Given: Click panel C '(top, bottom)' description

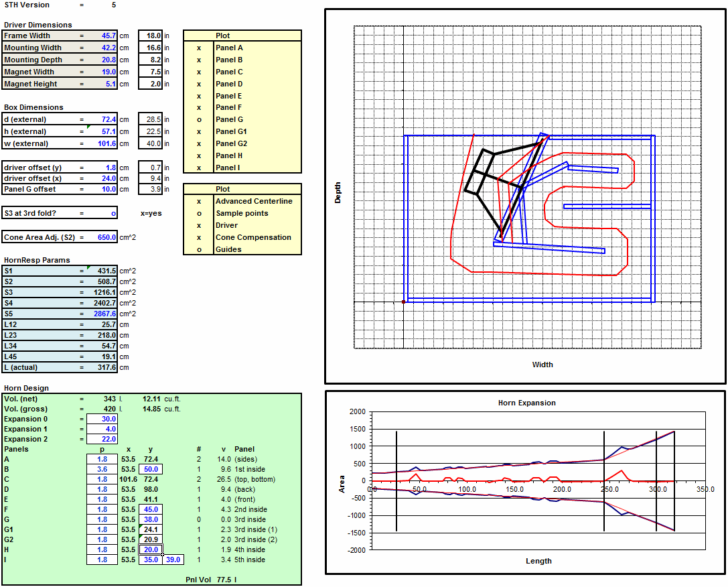Looking at the screenshot, I should tap(255, 479).
